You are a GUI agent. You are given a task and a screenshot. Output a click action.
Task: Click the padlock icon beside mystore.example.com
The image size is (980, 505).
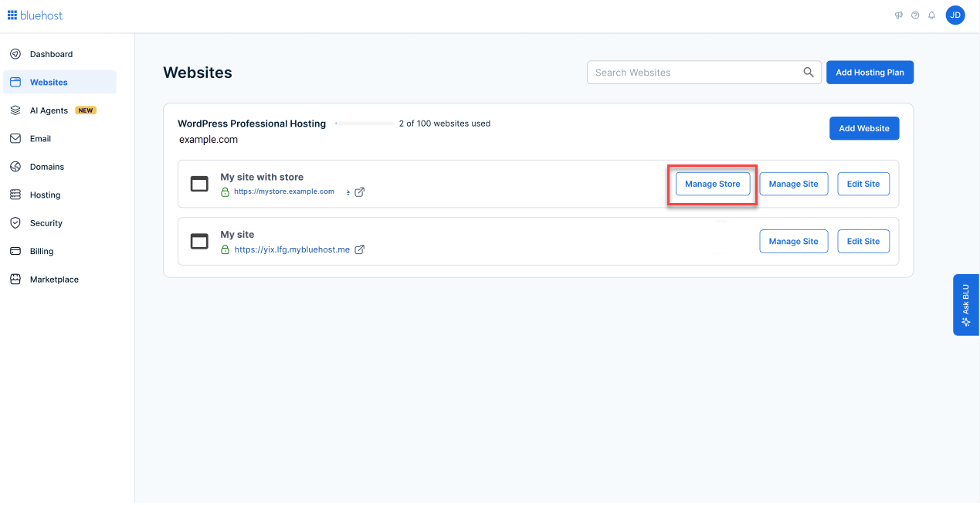(x=226, y=192)
